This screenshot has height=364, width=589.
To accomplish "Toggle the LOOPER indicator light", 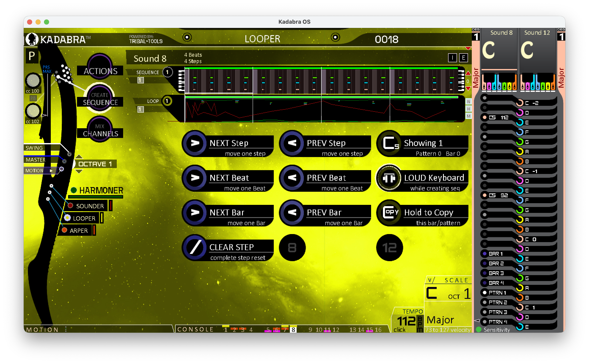I will 67,218.
